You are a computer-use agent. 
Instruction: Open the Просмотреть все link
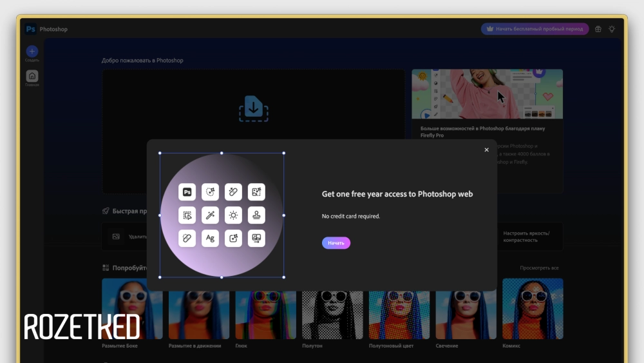[539, 268]
